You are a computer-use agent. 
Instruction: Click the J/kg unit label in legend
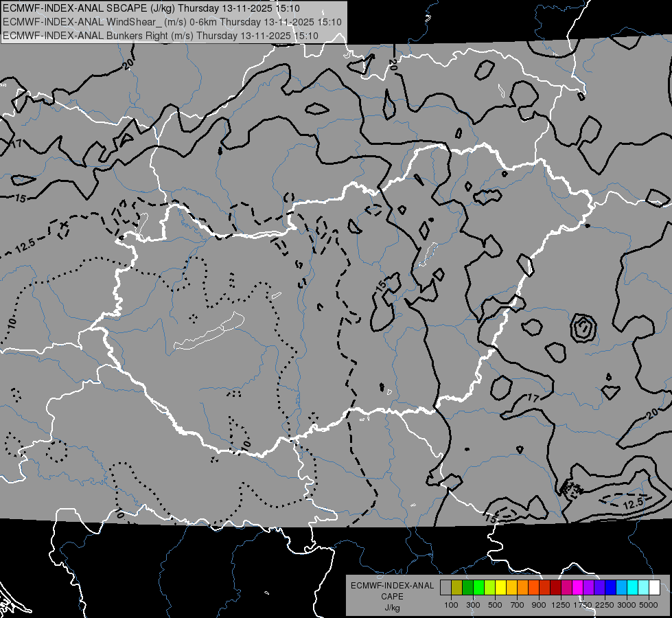(x=392, y=608)
